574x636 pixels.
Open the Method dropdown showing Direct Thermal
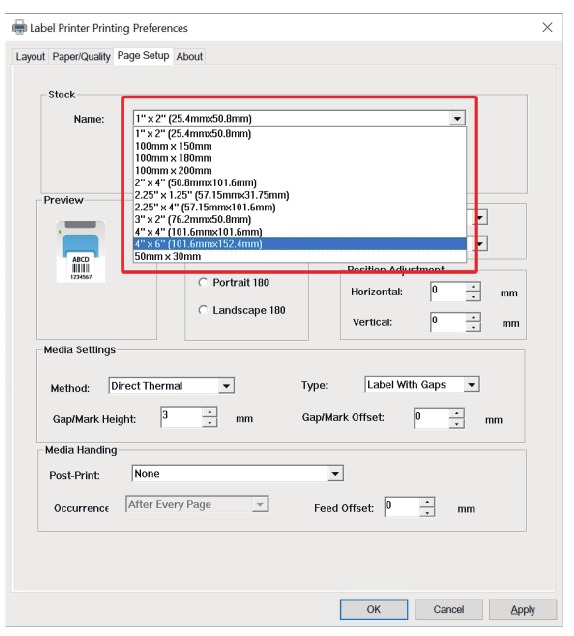[x=226, y=386]
